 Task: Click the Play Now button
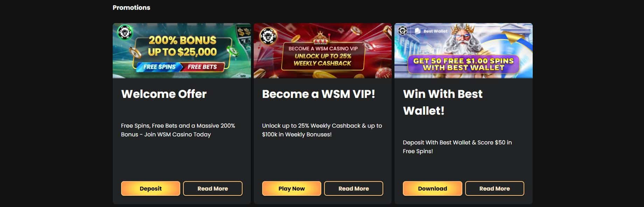(x=292, y=188)
